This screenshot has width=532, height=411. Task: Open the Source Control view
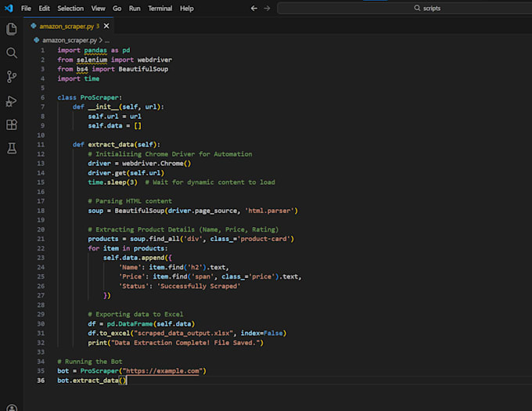point(12,77)
